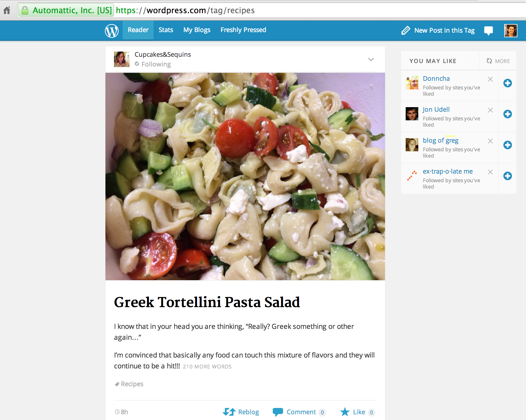Dismiss the Donncha recommendation

click(x=490, y=79)
